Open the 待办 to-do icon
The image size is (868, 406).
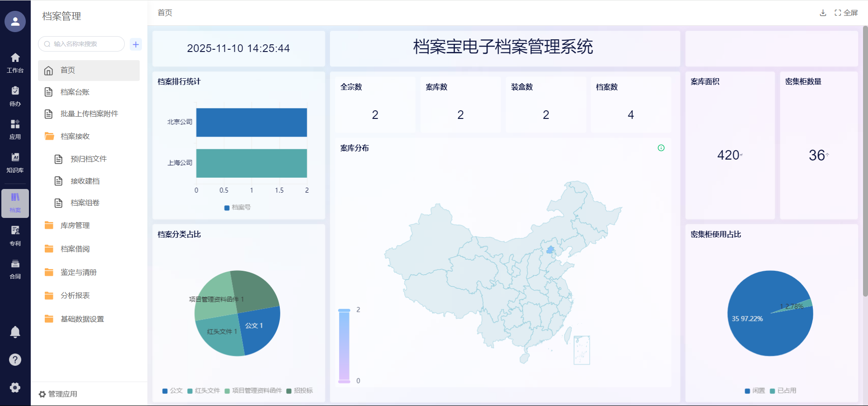[15, 96]
